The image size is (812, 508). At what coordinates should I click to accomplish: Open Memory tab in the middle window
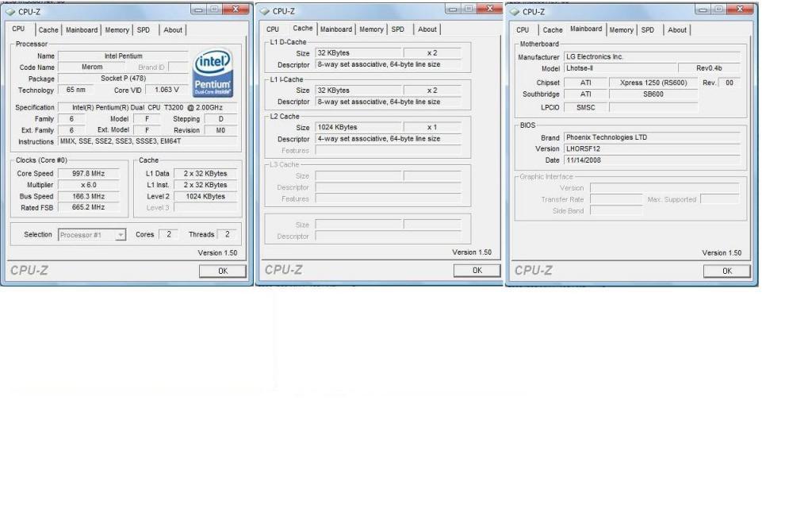(x=371, y=29)
